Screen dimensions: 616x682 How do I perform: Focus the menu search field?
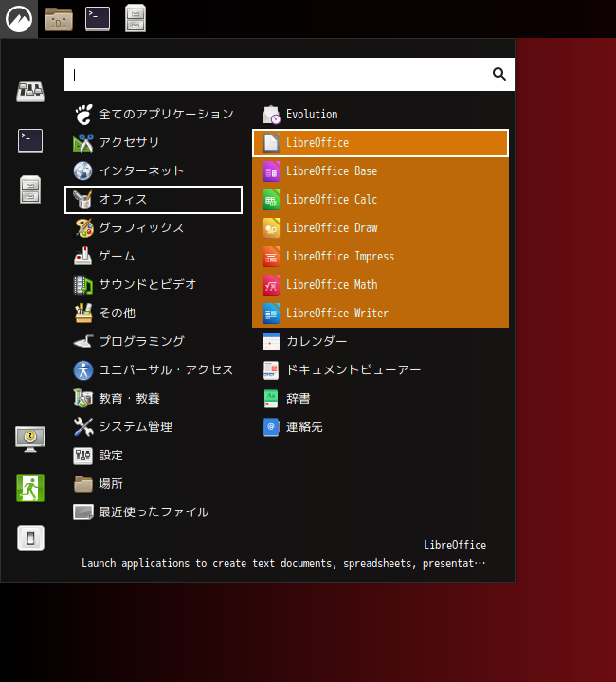289,75
